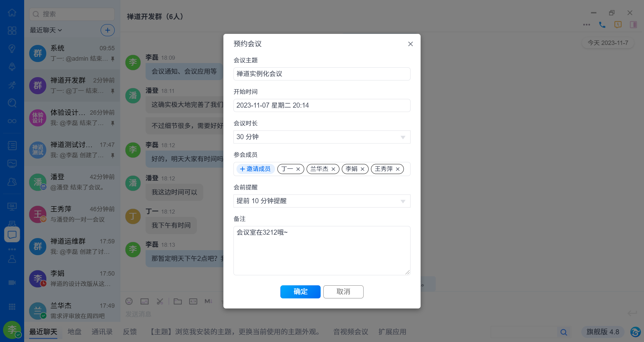Expand the 最近聊天 filter dropdown

click(46, 30)
